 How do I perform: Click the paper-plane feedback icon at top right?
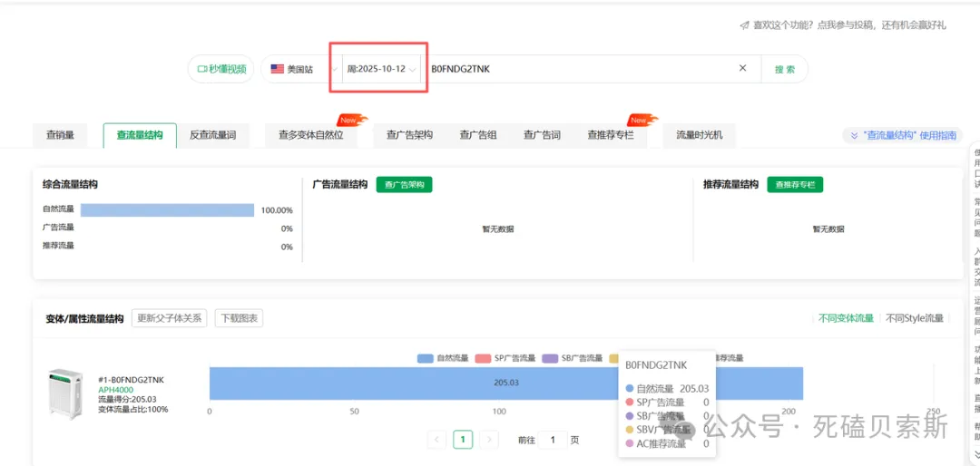click(x=744, y=25)
